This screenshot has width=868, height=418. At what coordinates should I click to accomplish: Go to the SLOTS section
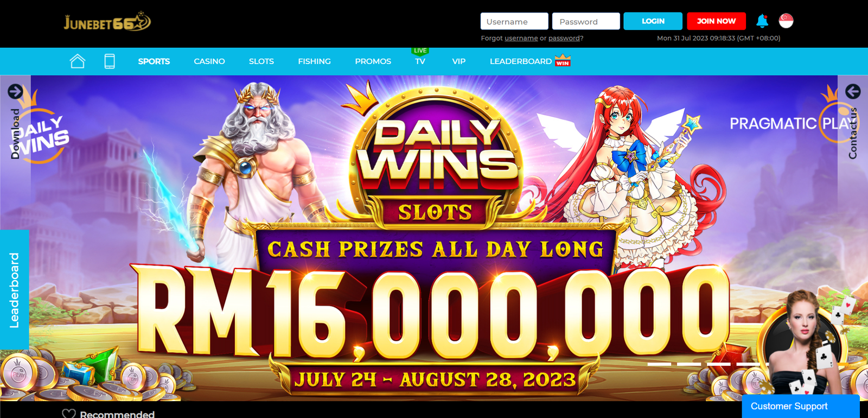coord(261,61)
